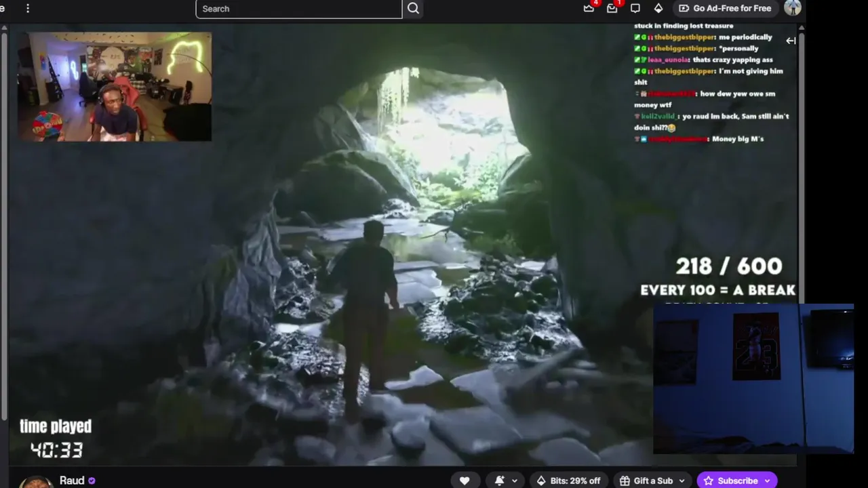Click the streamer webcam overlay
Screen dimensions: 868x488
pyautogui.click(x=115, y=87)
